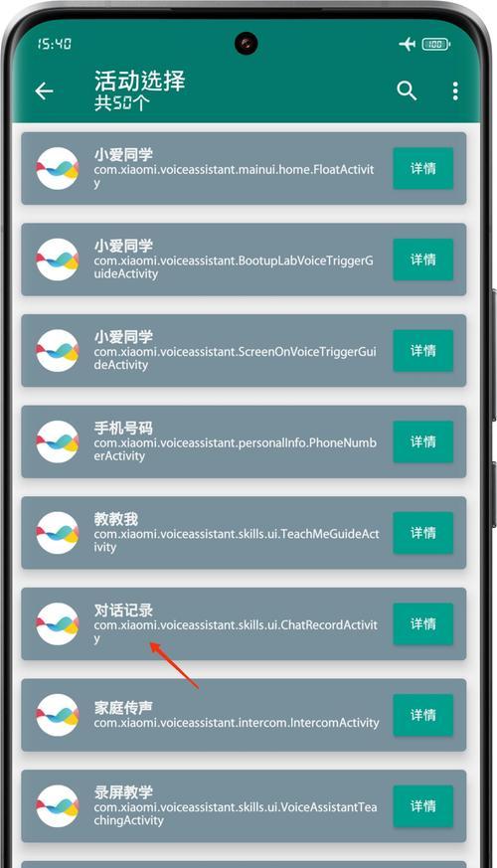
Task: Open 详情 for FloatActivity entry
Action: coord(423,168)
